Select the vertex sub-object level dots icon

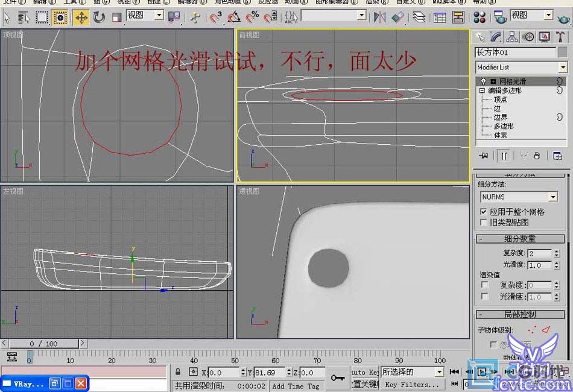click(533, 330)
